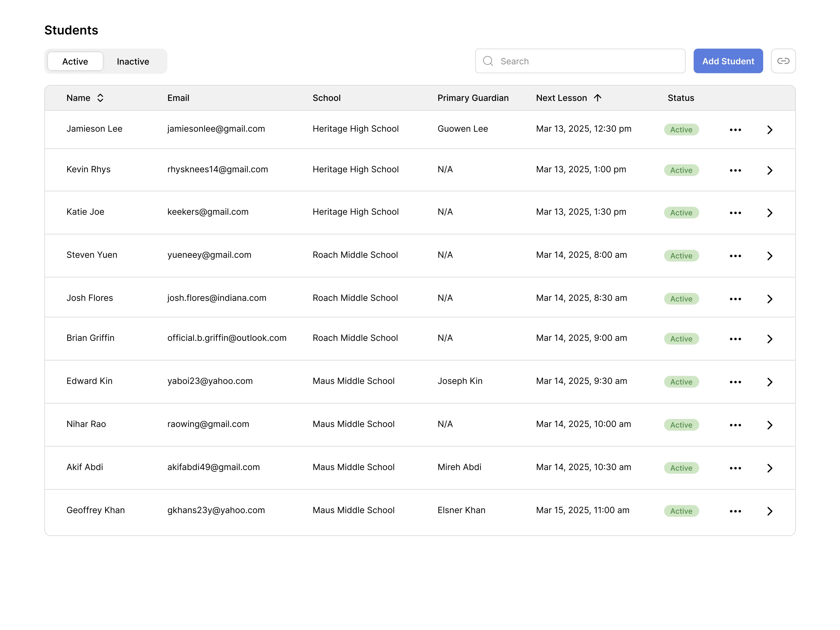Toggle Name column sort order
The height and width of the screenshot is (630, 840).
[100, 98]
